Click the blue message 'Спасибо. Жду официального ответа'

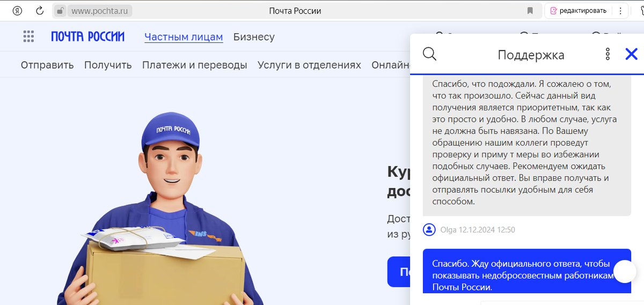coord(527,271)
